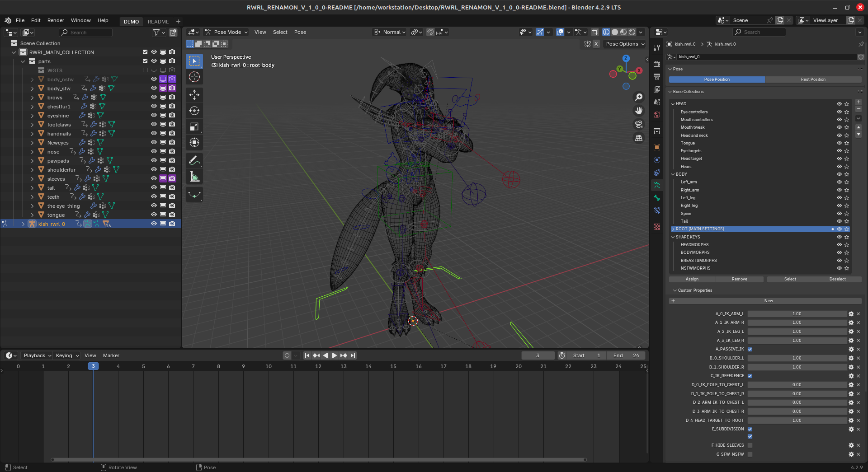This screenshot has height=472, width=868.
Task: Open the Playback dropdown in timeline
Action: [x=37, y=355]
